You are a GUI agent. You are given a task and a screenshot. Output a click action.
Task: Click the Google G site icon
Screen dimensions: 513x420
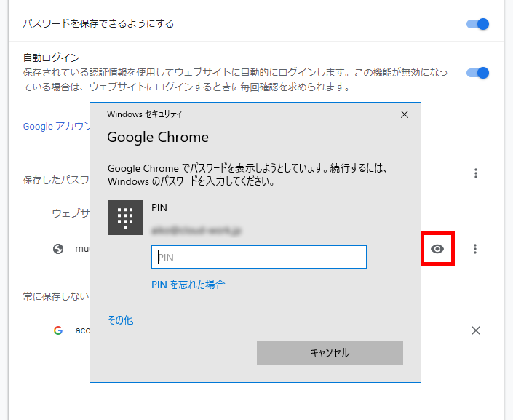[x=58, y=330]
